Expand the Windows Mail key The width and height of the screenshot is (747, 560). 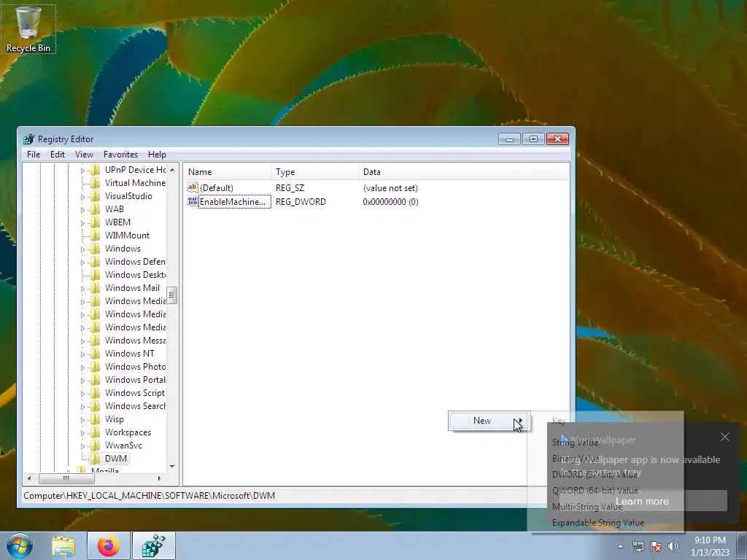[82, 288]
